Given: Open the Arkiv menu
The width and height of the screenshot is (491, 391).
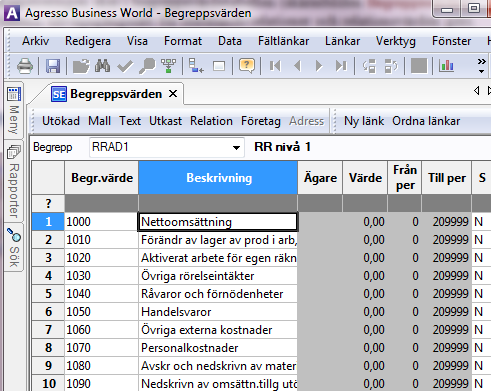Looking at the screenshot, I should tap(36, 41).
